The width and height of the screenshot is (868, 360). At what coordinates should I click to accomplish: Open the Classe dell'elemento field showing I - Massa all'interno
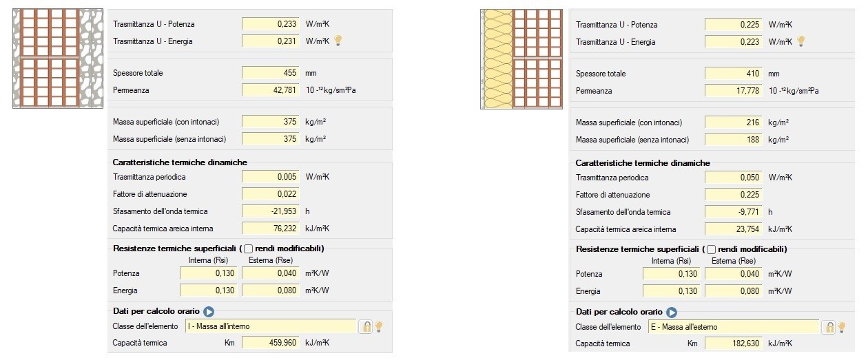[270, 326]
